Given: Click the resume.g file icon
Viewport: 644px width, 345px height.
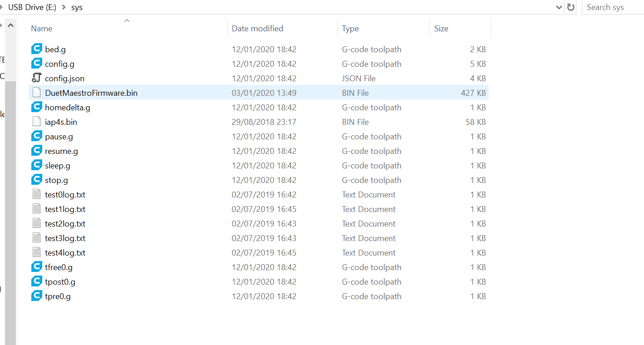Looking at the screenshot, I should coord(37,151).
